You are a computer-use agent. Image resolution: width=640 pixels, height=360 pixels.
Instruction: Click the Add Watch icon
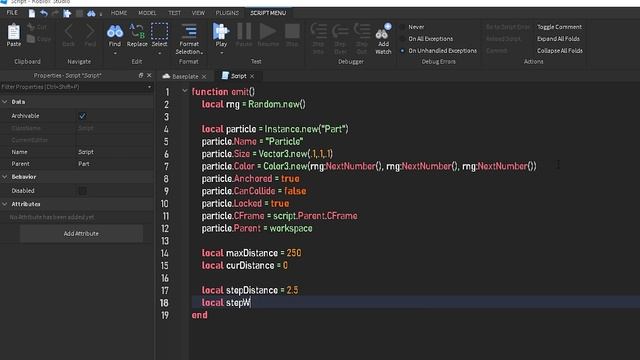point(383,32)
